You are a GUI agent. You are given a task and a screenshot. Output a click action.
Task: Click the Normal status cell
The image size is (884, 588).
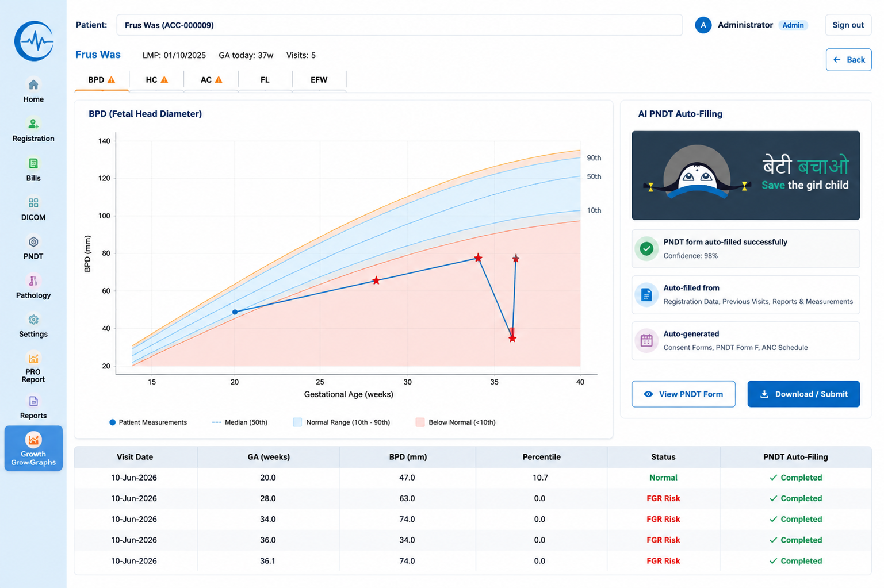(663, 478)
